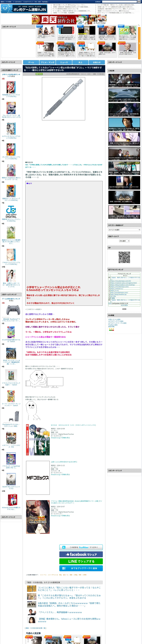Open ranking link https://moudamepo.com/10/
142x644 pixels.
point(121,281)
